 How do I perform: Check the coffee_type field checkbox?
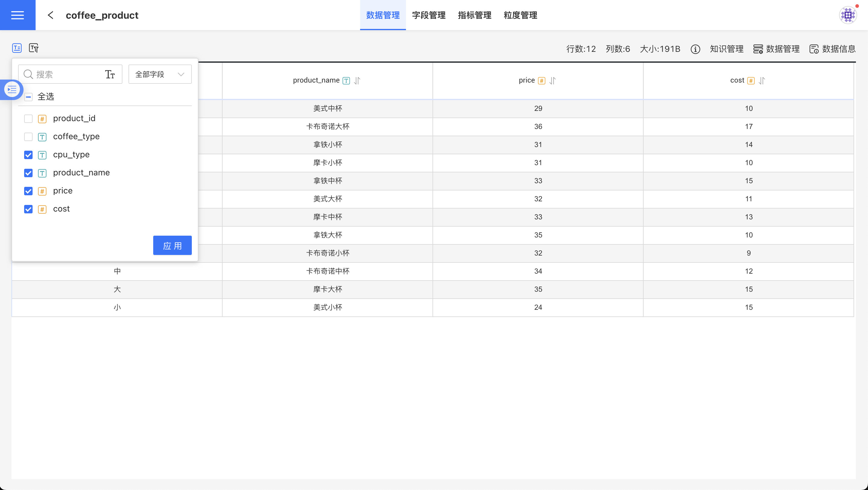click(x=28, y=137)
